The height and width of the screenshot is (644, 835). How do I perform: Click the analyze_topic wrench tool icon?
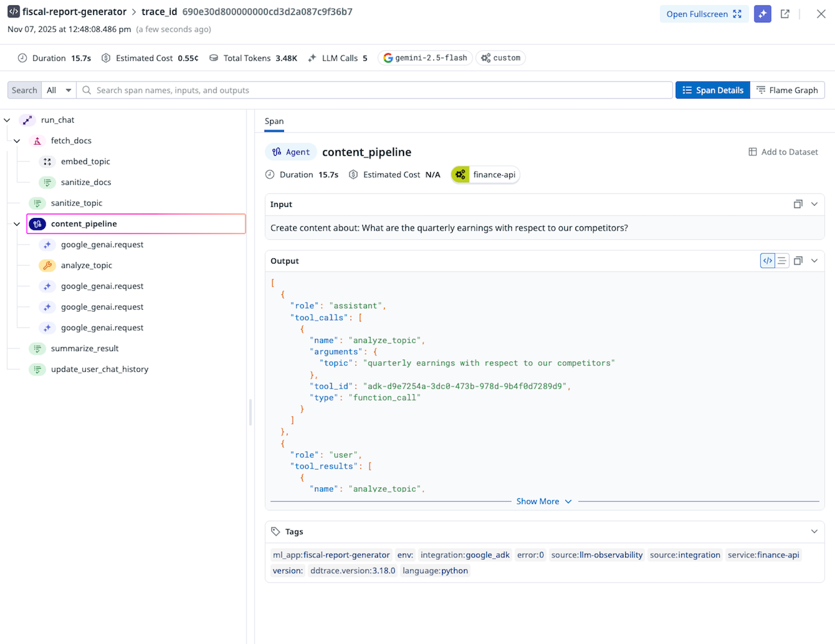coord(47,265)
